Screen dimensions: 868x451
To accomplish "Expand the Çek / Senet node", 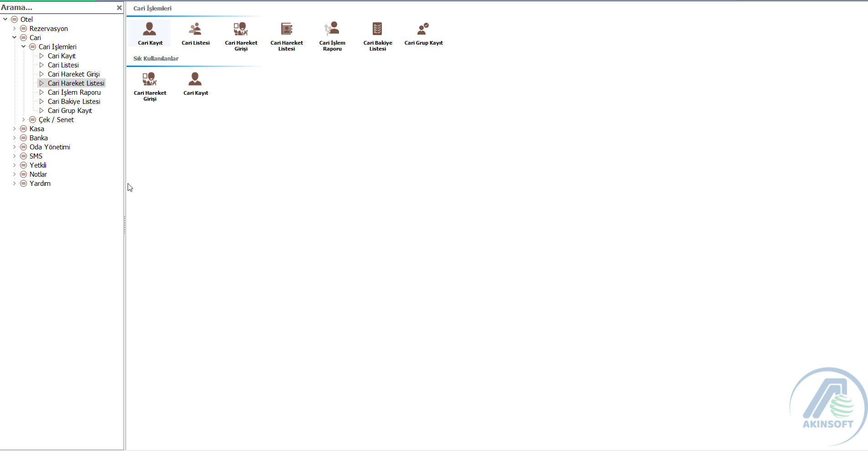I will [24, 119].
